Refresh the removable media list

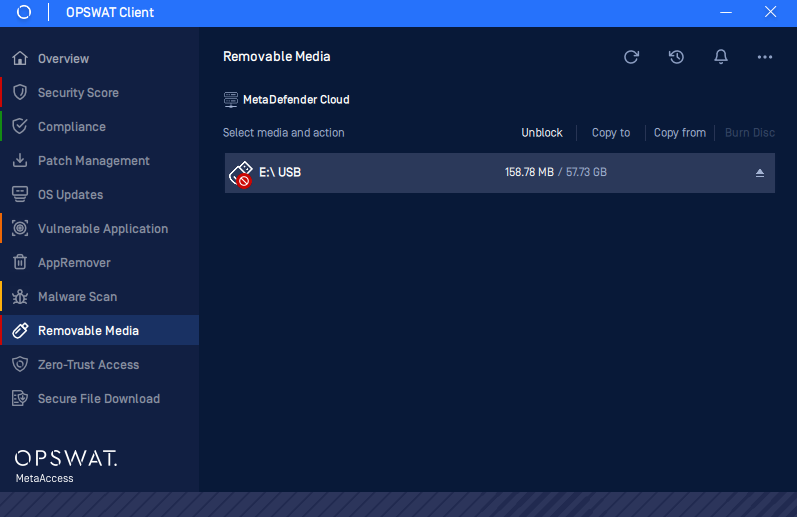(x=631, y=57)
